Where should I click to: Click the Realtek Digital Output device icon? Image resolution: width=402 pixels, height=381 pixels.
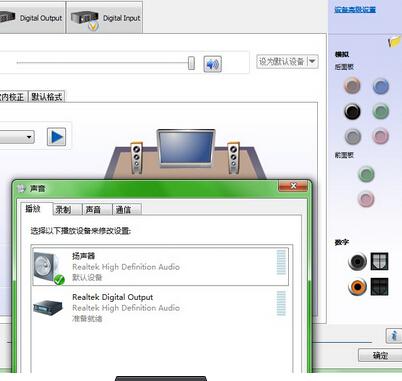pyautogui.click(x=48, y=307)
